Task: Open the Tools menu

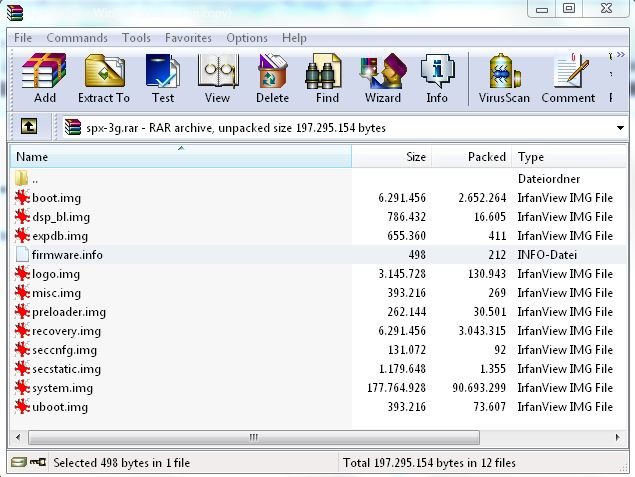Action: (136, 38)
